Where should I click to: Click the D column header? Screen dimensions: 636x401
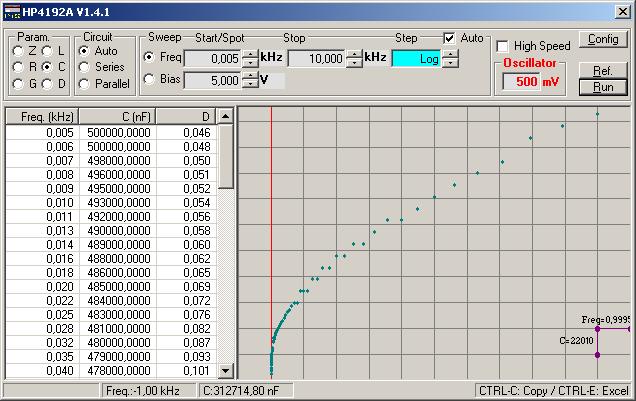(186, 117)
